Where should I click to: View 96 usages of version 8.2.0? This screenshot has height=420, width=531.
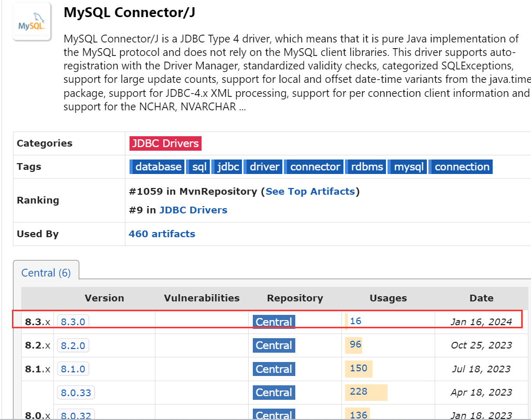(355, 344)
